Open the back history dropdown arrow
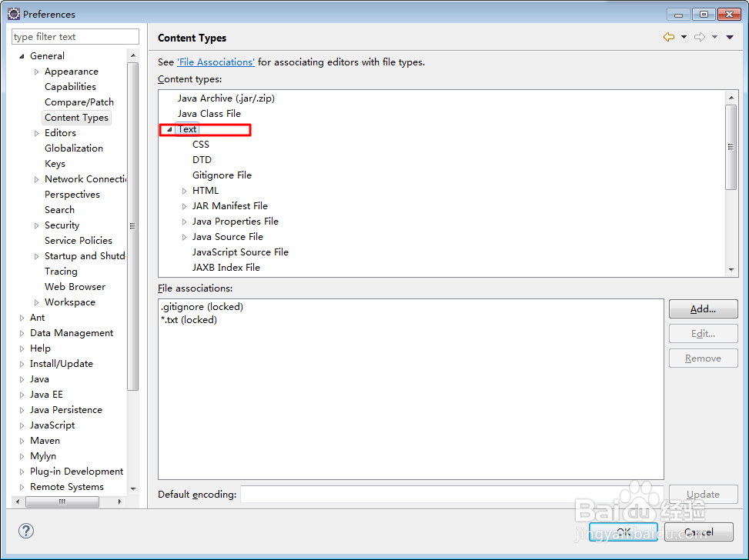This screenshot has height=560, width=749. (684, 37)
